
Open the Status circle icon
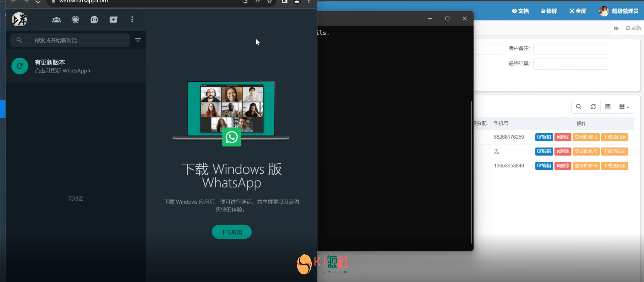[x=75, y=20]
